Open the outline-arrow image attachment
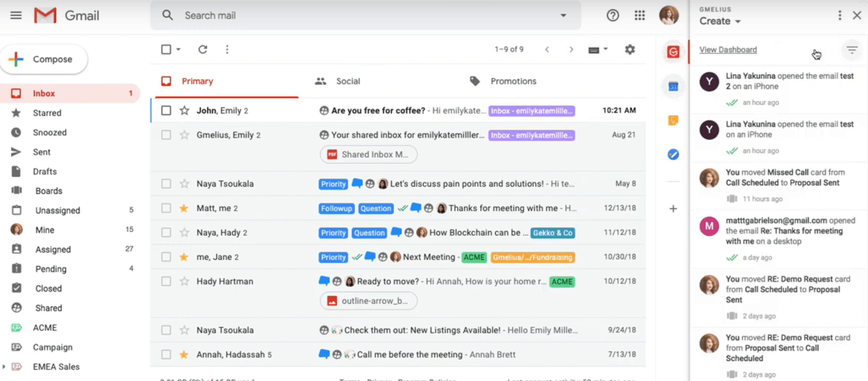 (x=369, y=301)
